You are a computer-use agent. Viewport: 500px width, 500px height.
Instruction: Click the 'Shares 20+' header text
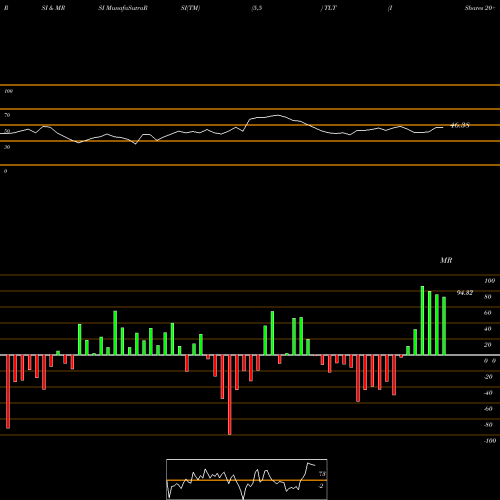[x=480, y=8]
